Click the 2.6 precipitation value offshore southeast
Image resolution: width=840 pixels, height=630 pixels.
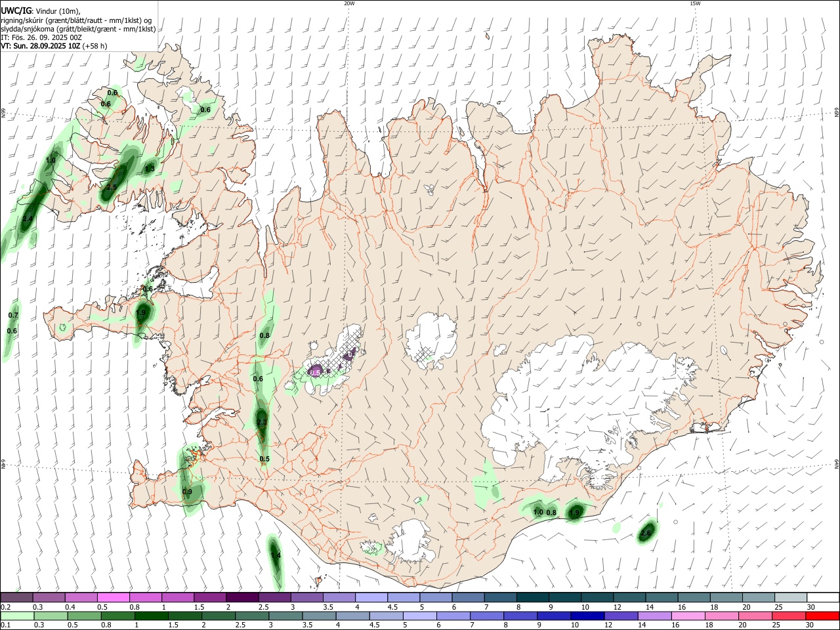(646, 533)
